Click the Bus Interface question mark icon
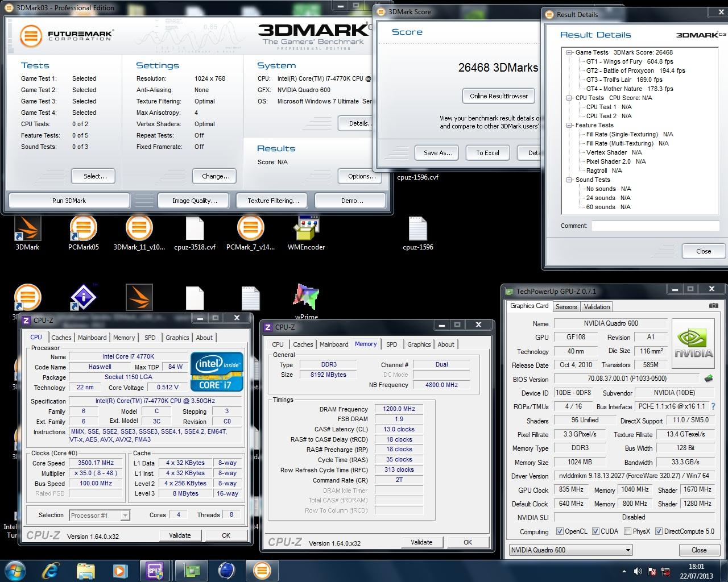 (713, 406)
